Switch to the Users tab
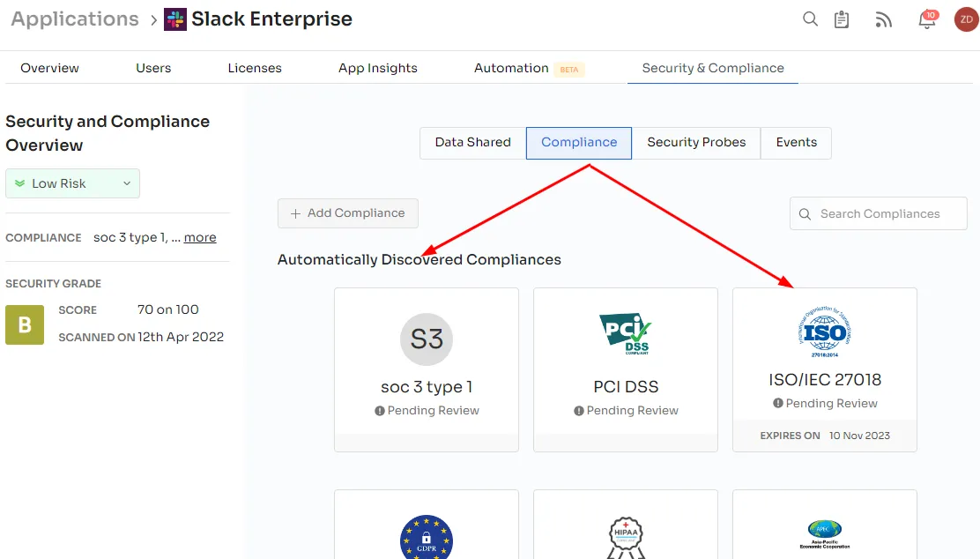The height and width of the screenshot is (559, 980). [153, 68]
